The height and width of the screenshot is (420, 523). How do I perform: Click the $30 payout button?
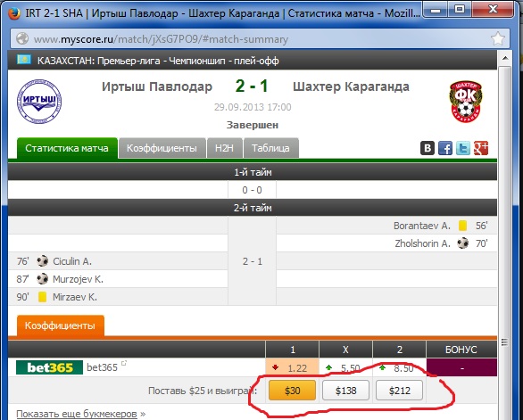pos(292,391)
